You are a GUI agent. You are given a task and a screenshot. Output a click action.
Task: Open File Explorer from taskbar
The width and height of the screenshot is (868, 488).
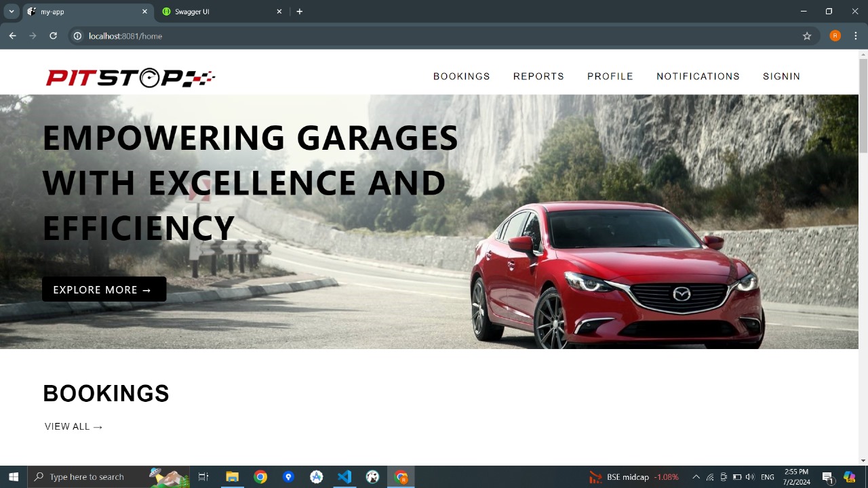[232, 477]
